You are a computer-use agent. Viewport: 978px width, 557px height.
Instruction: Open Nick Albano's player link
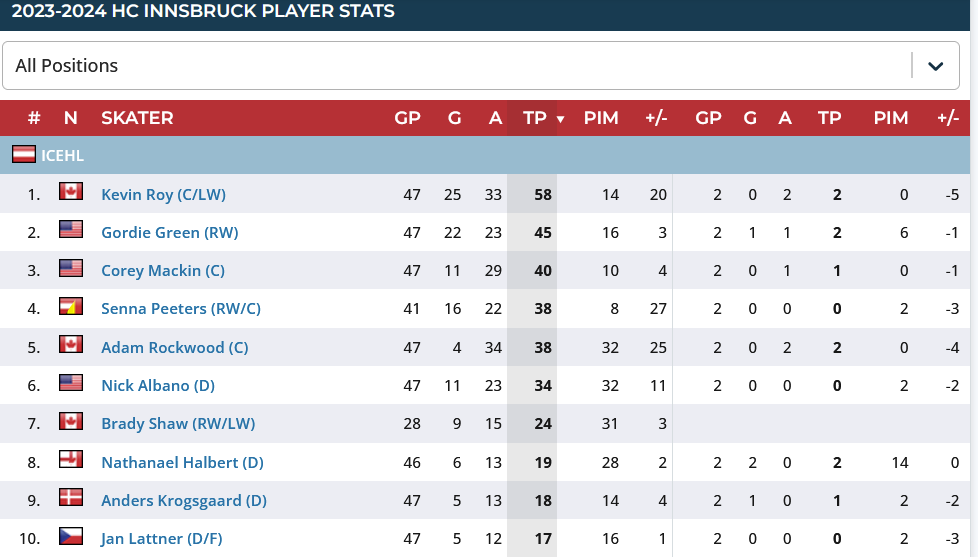click(x=158, y=386)
